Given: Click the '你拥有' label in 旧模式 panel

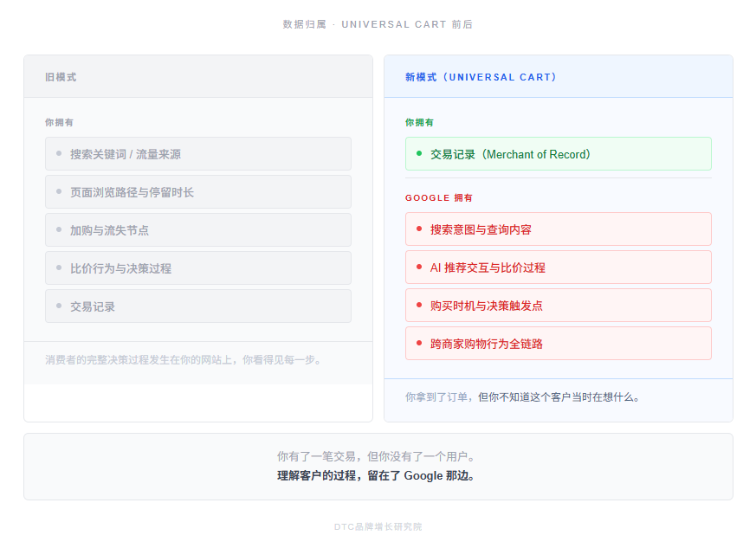Looking at the screenshot, I should tap(59, 122).
